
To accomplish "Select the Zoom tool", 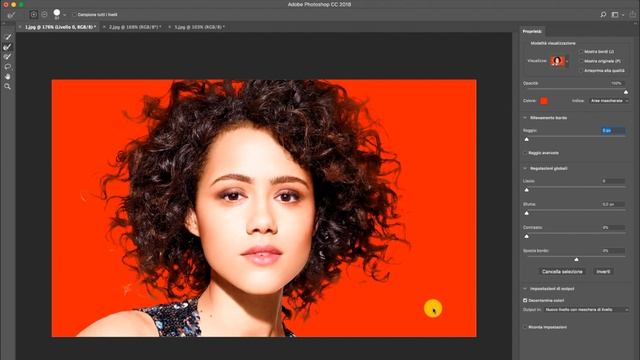I will click(7, 87).
